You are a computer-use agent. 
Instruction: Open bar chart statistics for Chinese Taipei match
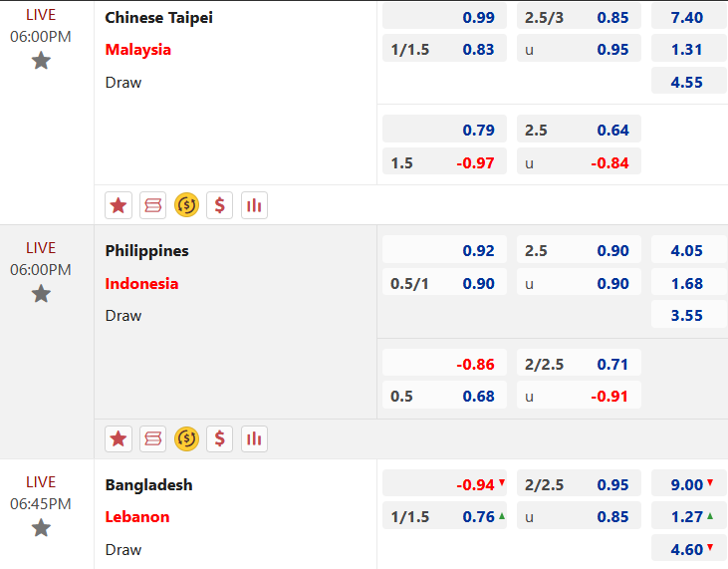click(x=254, y=205)
